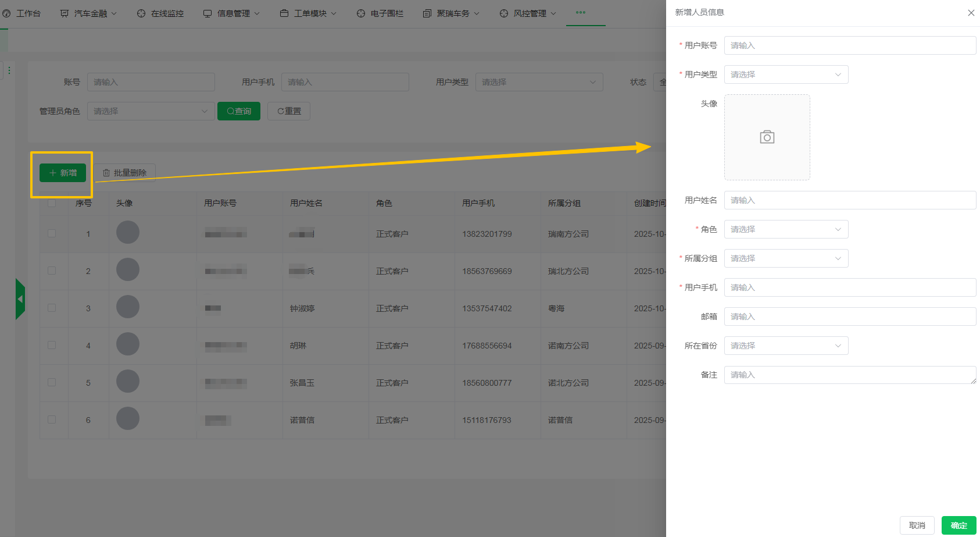Image resolution: width=980 pixels, height=537 pixels.
Task: Click the 批量删除 trash button
Action: coord(125,173)
